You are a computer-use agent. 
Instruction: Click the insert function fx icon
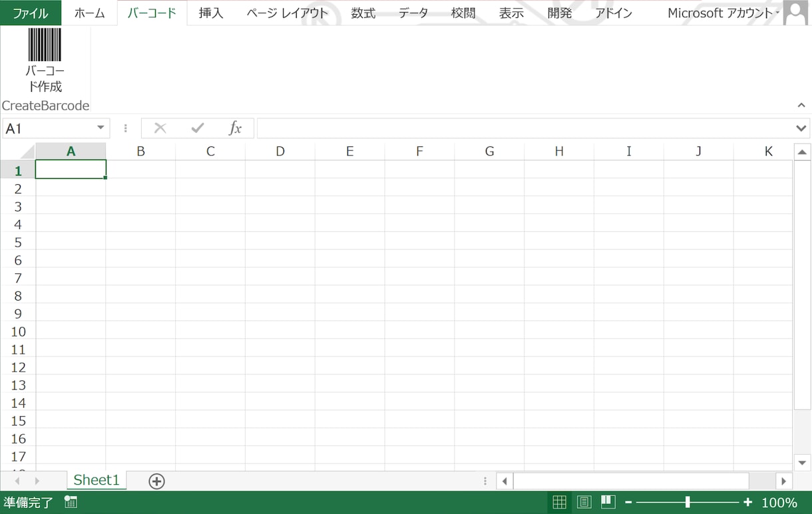[235, 128]
